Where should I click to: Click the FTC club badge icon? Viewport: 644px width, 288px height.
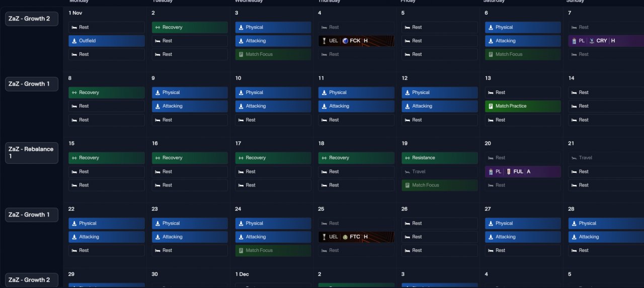345,237
